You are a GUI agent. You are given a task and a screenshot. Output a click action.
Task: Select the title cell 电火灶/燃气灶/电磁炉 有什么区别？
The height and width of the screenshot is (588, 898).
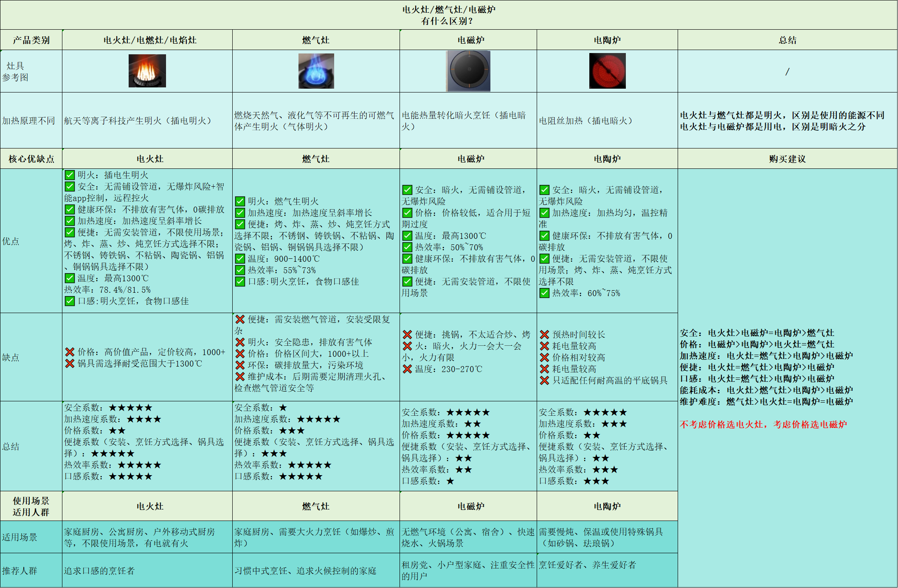click(448, 15)
